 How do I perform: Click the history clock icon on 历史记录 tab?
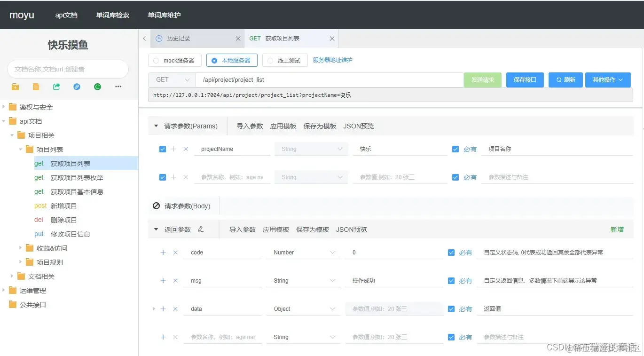[x=159, y=39]
